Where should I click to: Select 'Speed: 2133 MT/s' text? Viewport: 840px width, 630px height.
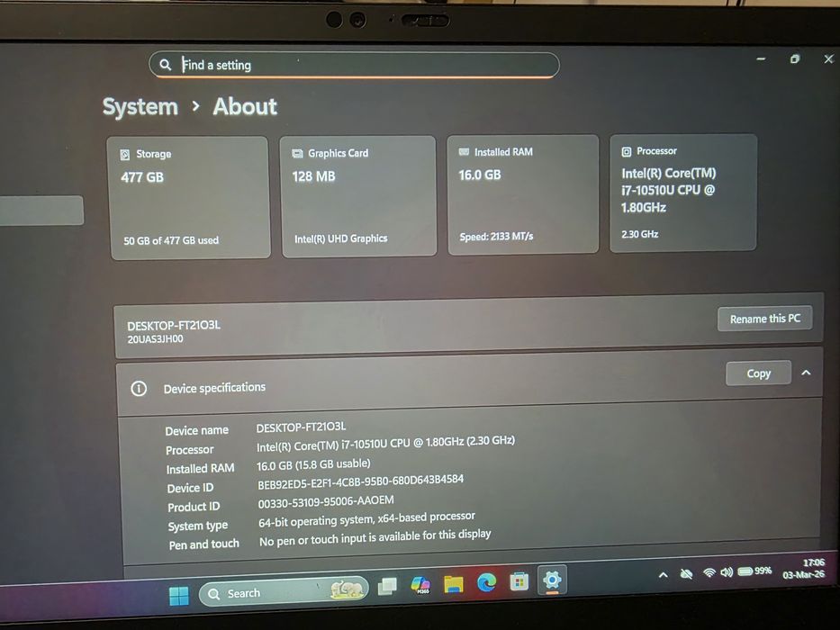coord(496,236)
